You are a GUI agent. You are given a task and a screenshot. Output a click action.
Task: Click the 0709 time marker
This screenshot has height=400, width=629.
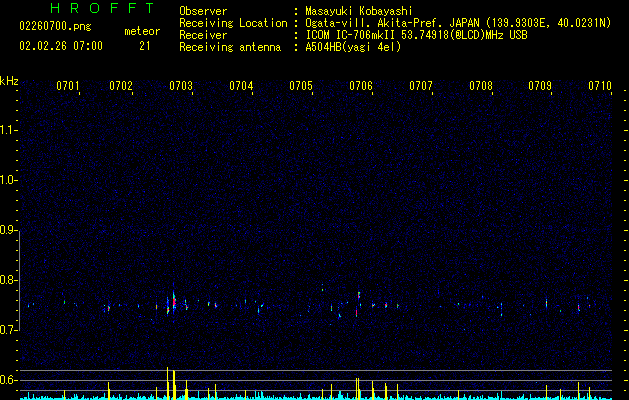coord(540,86)
